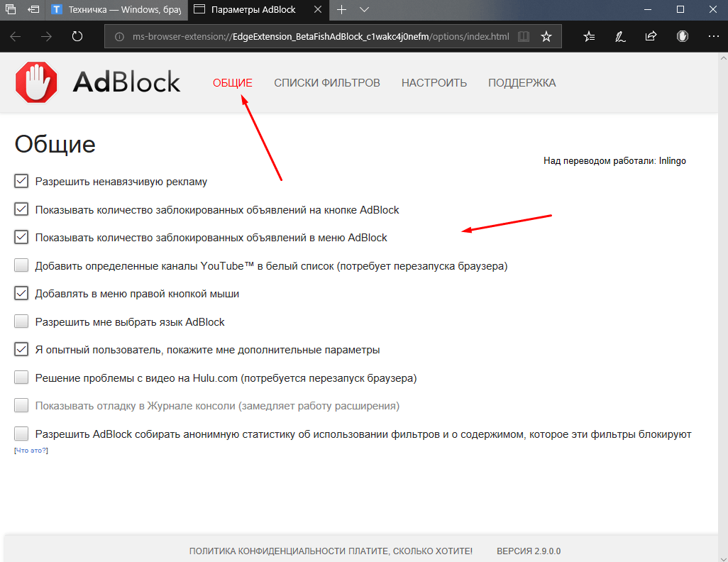Toggle advanced user options checkbox
The image size is (728, 562).
click(x=21, y=349)
